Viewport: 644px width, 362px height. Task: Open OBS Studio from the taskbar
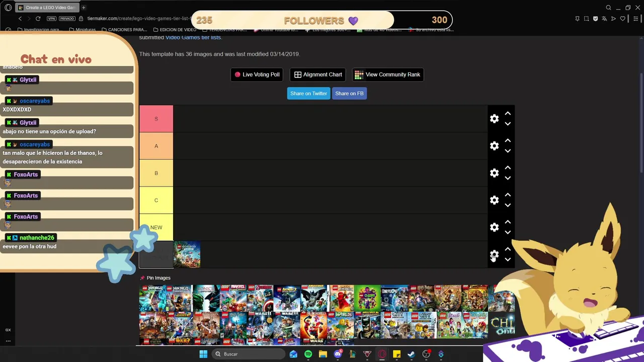tap(426, 354)
